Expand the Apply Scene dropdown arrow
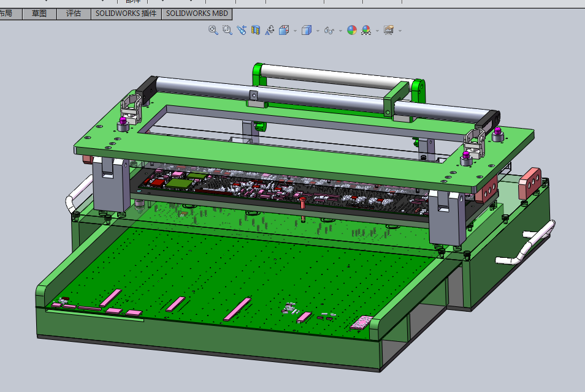585x392 pixels. [377, 31]
